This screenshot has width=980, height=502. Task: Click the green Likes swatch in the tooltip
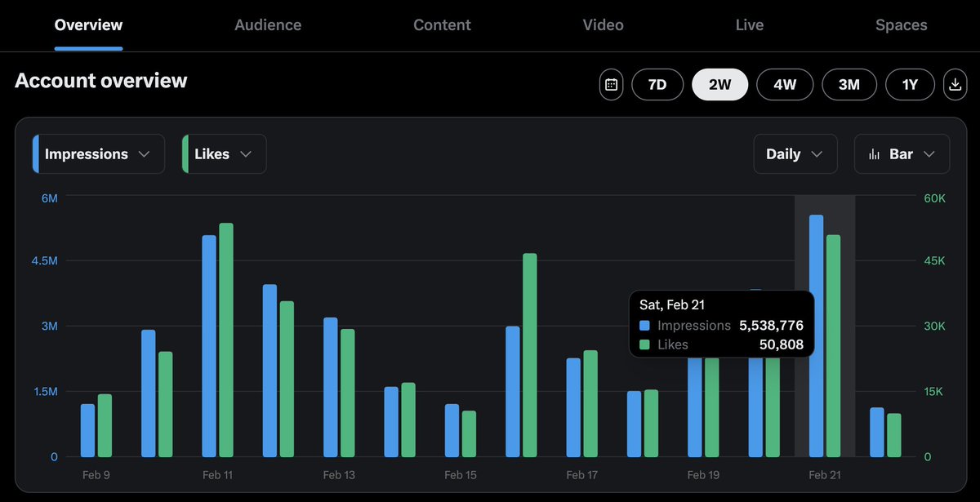[x=644, y=344]
